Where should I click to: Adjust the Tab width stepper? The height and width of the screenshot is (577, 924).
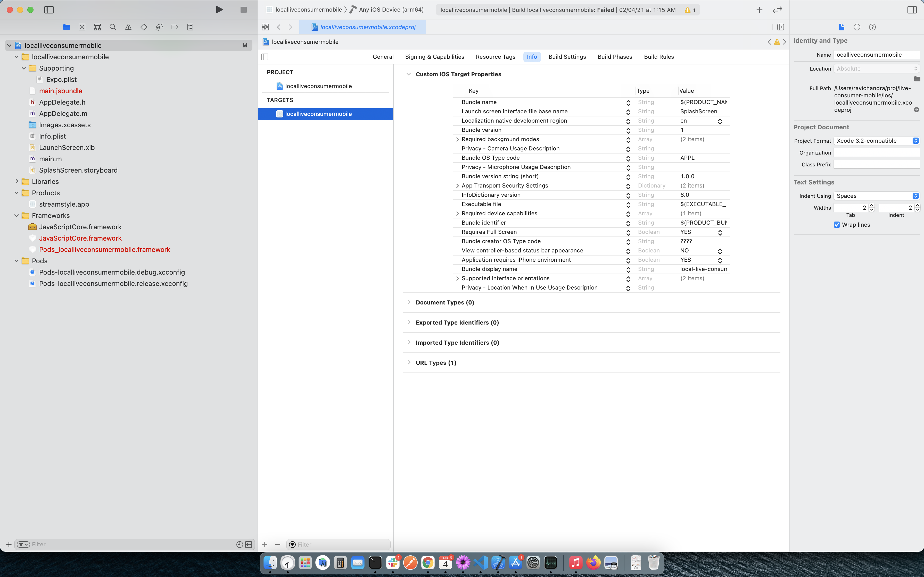[872, 208]
